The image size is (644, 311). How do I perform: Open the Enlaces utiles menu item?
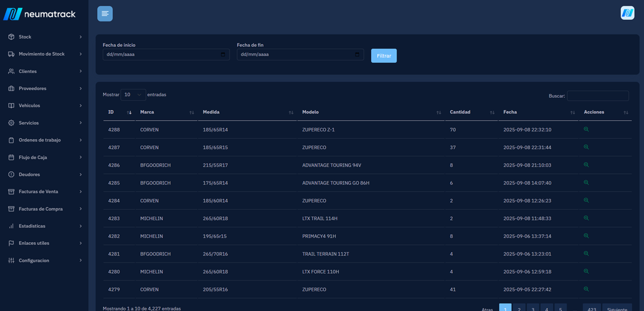click(44, 243)
